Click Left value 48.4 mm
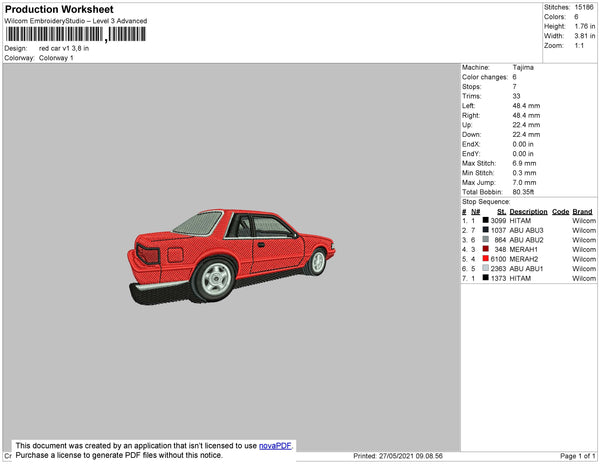Image resolution: width=600 pixels, height=464 pixels. pyautogui.click(x=527, y=106)
